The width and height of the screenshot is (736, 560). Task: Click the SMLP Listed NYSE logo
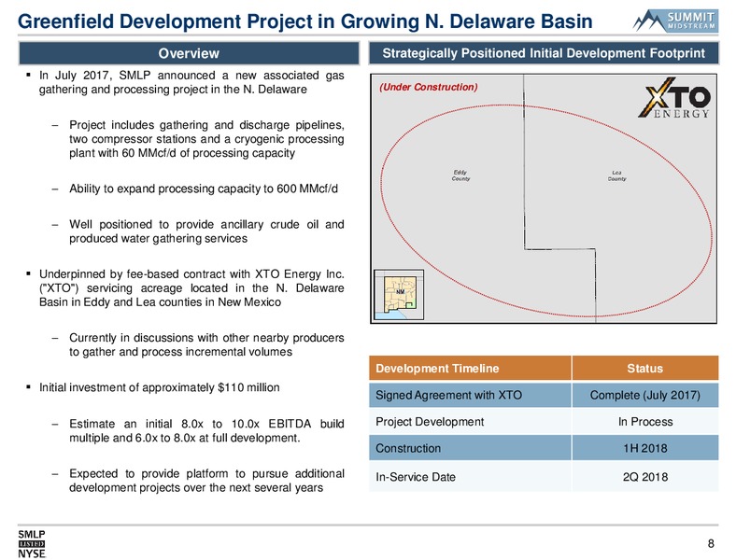pyautogui.click(x=32, y=544)
